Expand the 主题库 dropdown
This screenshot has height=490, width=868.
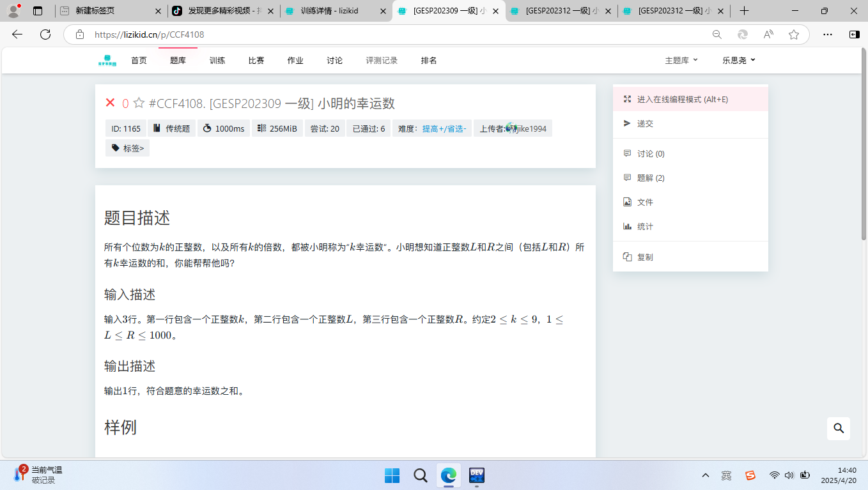coord(681,61)
